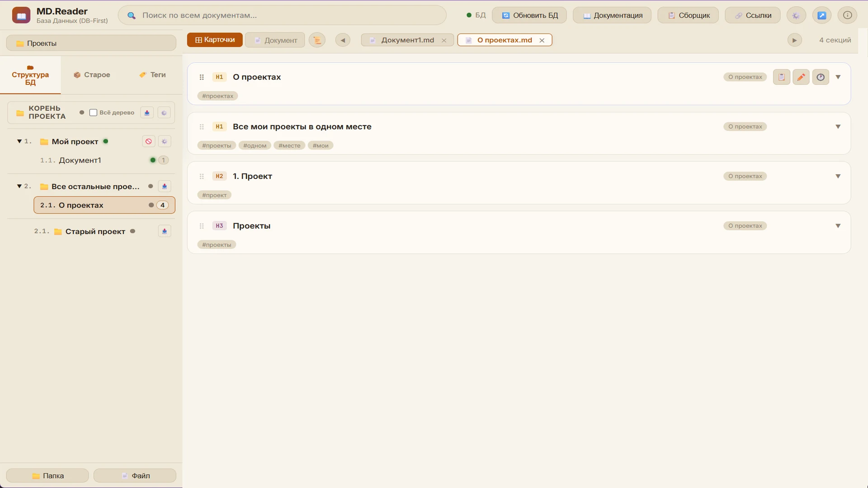This screenshot has height=488, width=868.
Task: Click the Файл button at the bottom
Action: 135,476
